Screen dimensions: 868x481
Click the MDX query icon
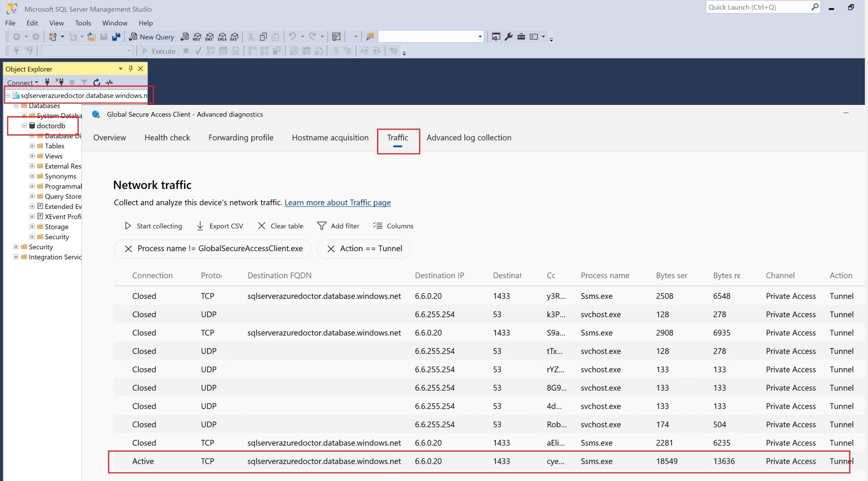tap(197, 37)
